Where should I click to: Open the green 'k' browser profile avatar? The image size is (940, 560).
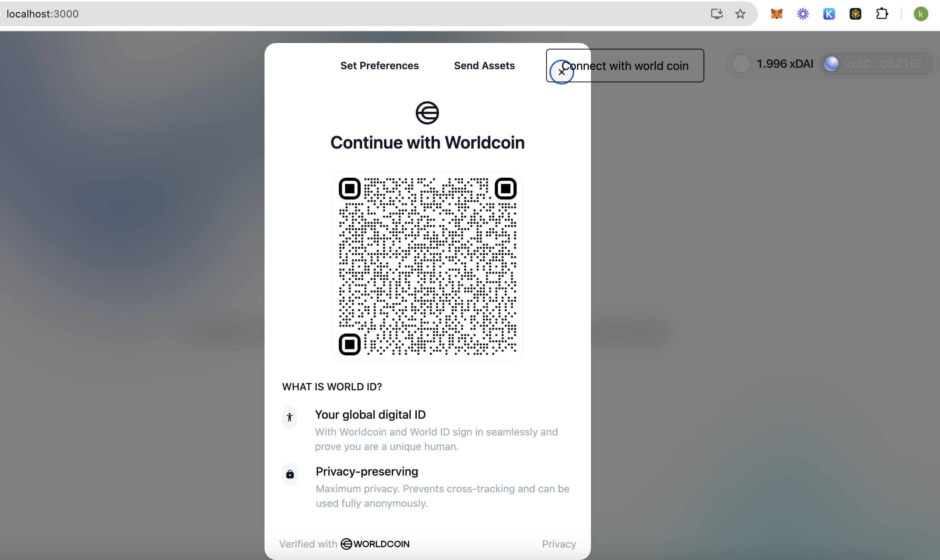(x=921, y=14)
